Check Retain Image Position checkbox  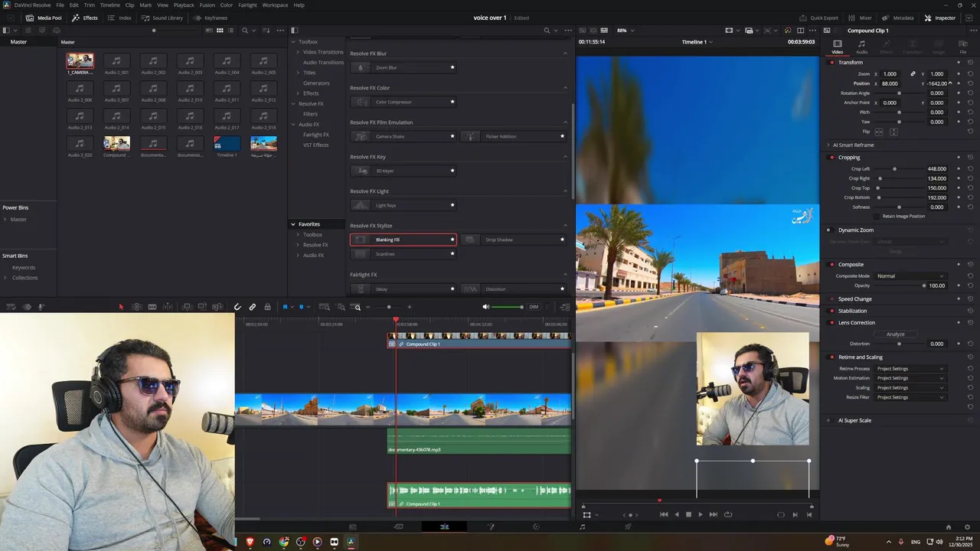click(x=877, y=216)
